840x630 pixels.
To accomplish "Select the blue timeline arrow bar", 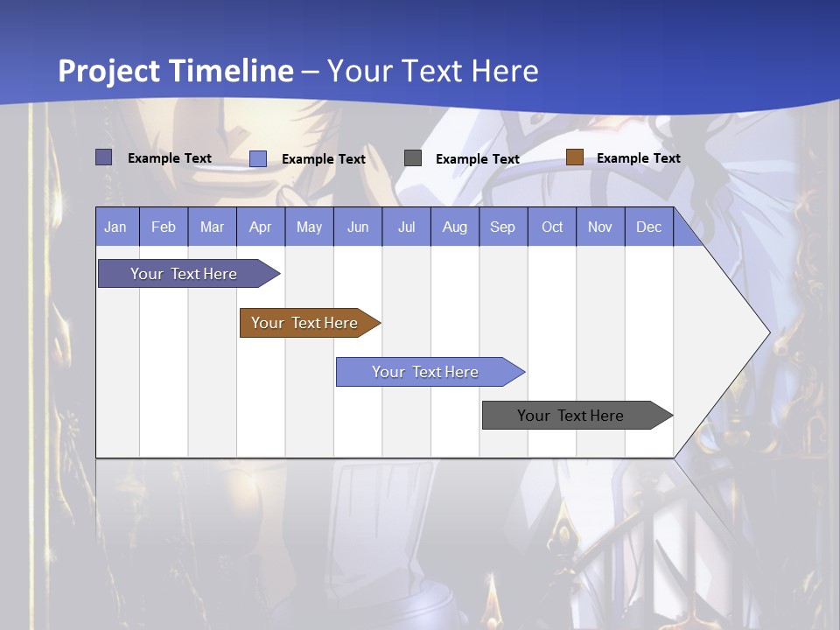I will (425, 372).
